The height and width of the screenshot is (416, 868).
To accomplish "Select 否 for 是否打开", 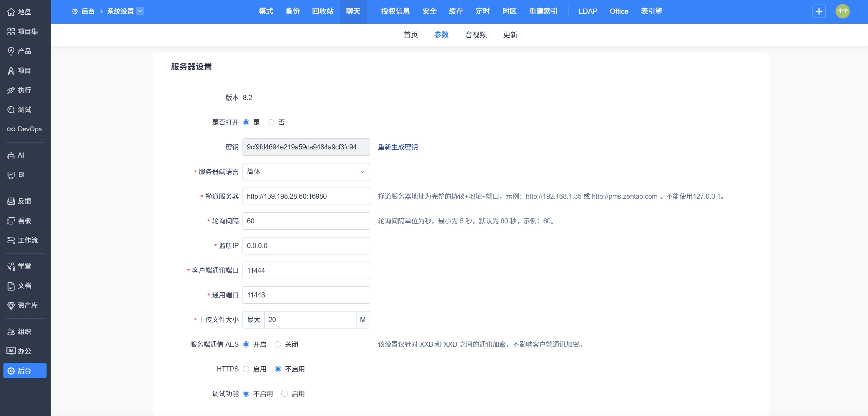I will coord(271,122).
